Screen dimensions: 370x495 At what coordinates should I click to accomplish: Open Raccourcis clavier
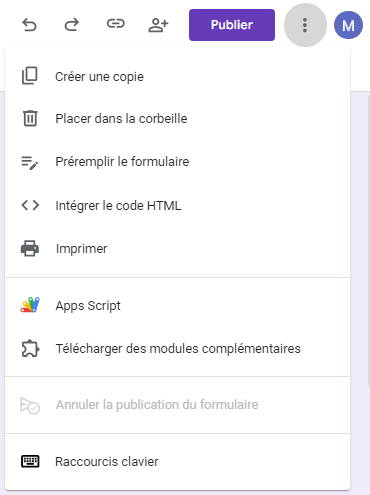click(177, 462)
